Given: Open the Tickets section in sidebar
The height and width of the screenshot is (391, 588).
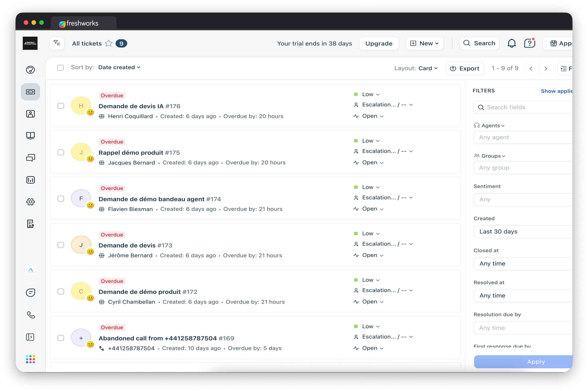Looking at the screenshot, I should [30, 92].
